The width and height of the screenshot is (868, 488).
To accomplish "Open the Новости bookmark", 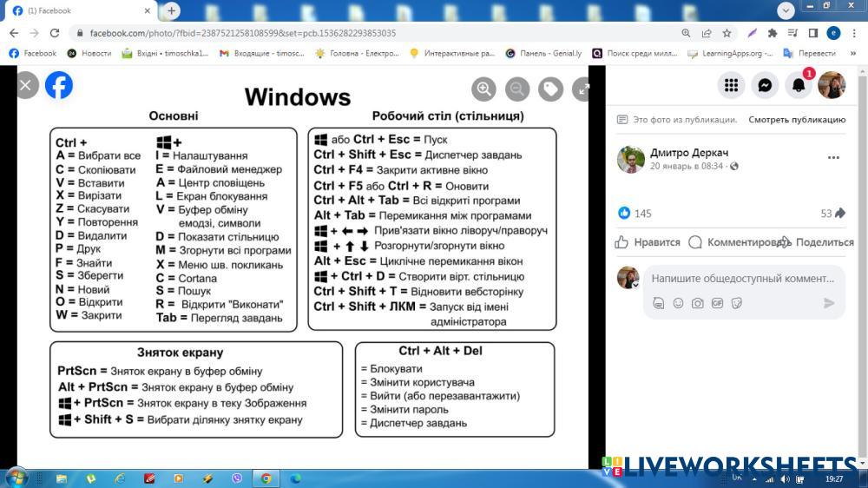I will 89,53.
